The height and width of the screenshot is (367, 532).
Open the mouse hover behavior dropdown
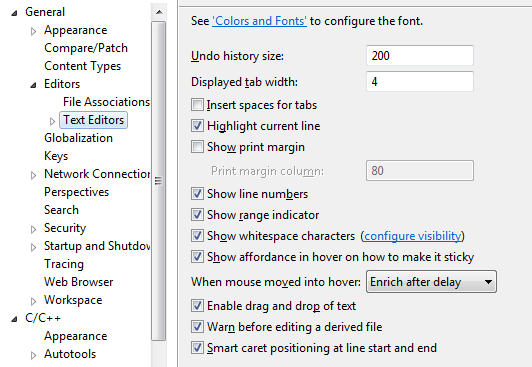(431, 282)
